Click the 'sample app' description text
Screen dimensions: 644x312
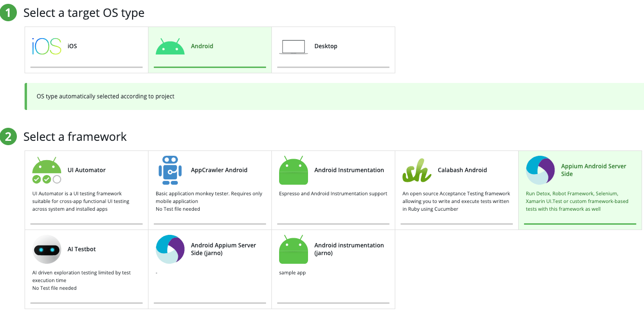click(293, 273)
